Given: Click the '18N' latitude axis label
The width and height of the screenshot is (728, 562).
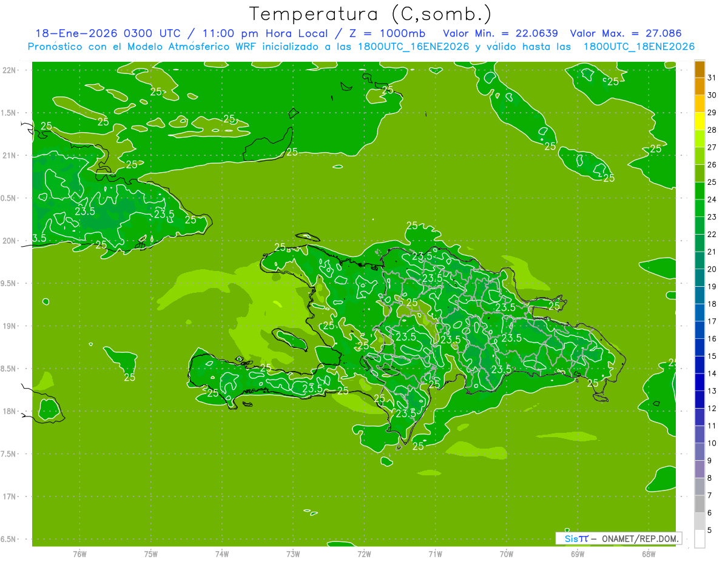Looking at the screenshot, I should pyautogui.click(x=10, y=411).
